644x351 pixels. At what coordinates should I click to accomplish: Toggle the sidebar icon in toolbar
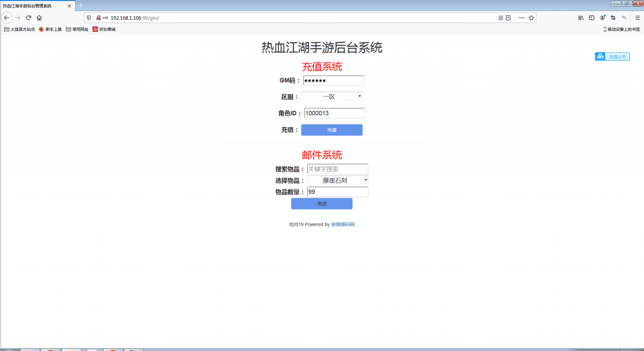coord(592,18)
